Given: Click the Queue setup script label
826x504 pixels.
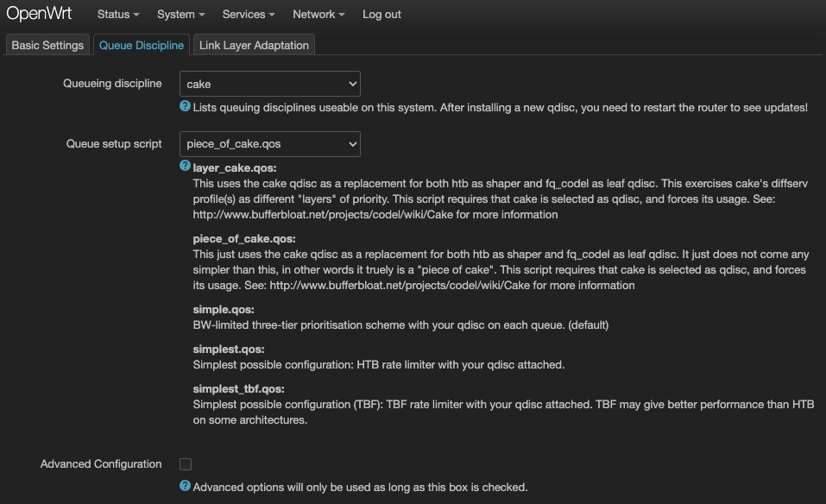Looking at the screenshot, I should pos(114,144).
